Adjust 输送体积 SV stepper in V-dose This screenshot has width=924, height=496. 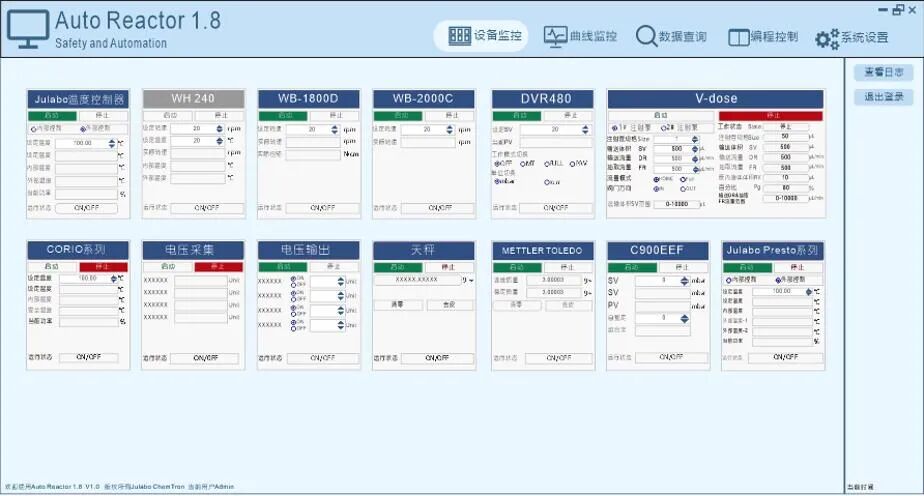tap(695, 150)
